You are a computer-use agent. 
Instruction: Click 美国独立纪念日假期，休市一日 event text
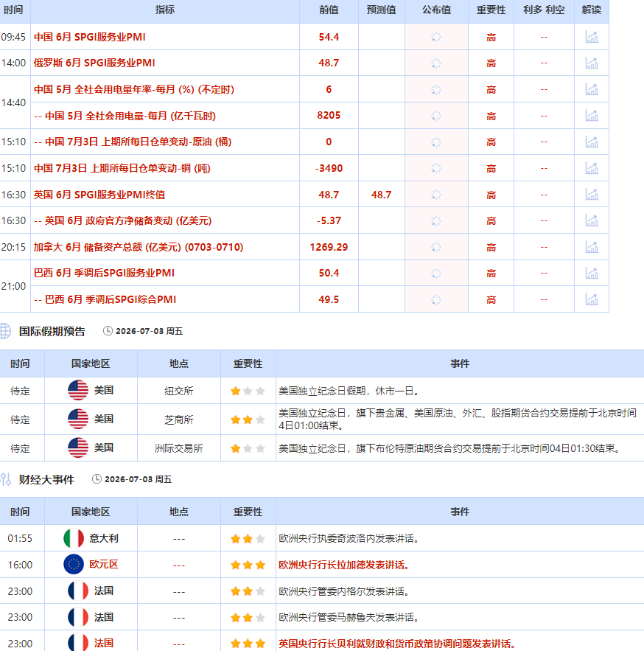click(351, 391)
